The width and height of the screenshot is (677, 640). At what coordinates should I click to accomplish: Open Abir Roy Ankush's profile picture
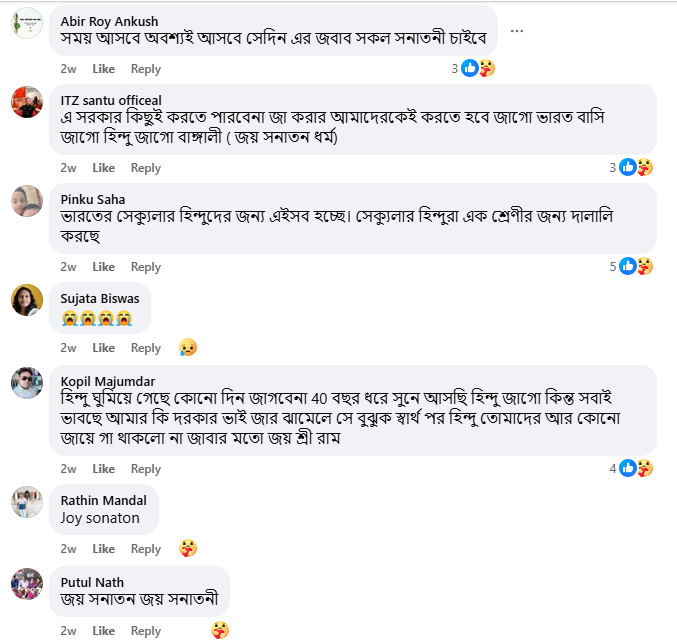tap(26, 22)
